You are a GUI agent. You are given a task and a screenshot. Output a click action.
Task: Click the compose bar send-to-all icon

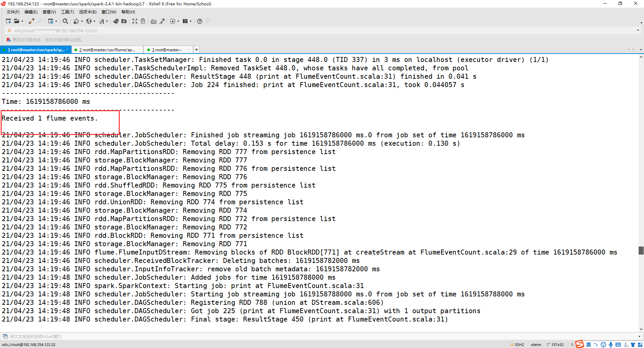pos(5,336)
